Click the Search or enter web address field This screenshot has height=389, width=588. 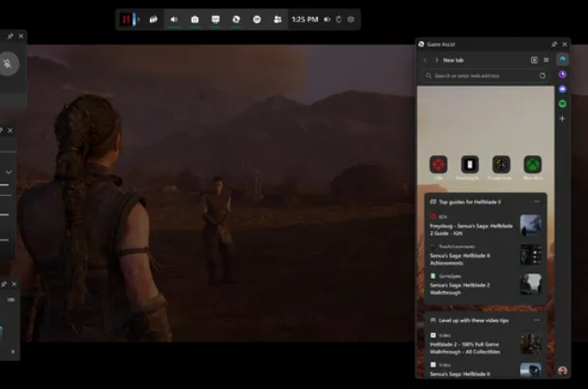(x=485, y=76)
